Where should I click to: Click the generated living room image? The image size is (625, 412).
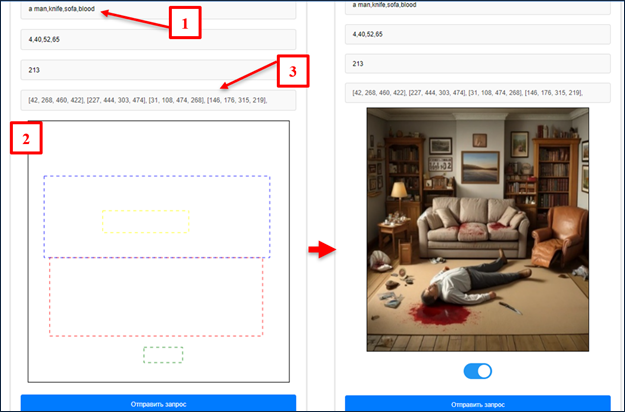point(478,230)
